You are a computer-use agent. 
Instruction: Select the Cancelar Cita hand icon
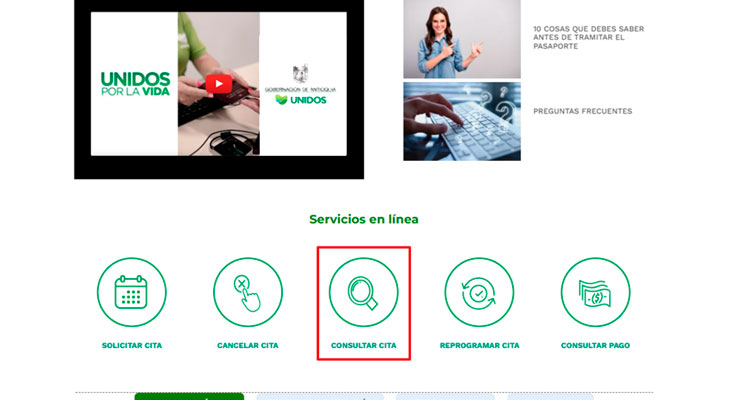point(248,292)
